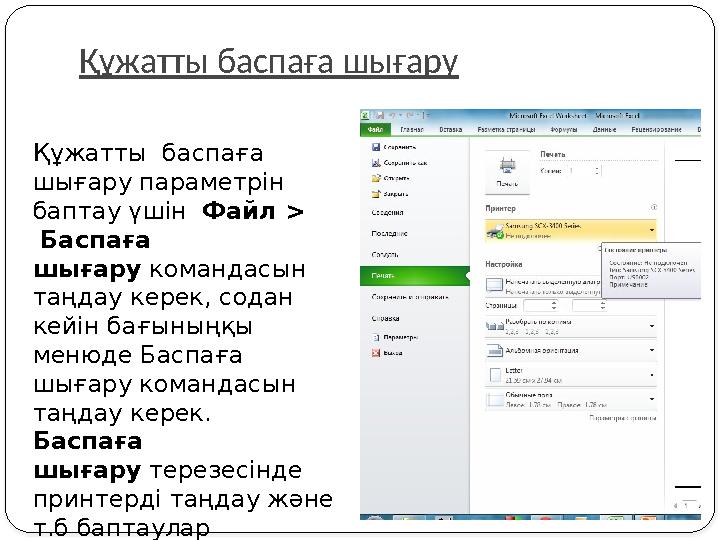Click the first Страницы spinner arrows

point(554,305)
